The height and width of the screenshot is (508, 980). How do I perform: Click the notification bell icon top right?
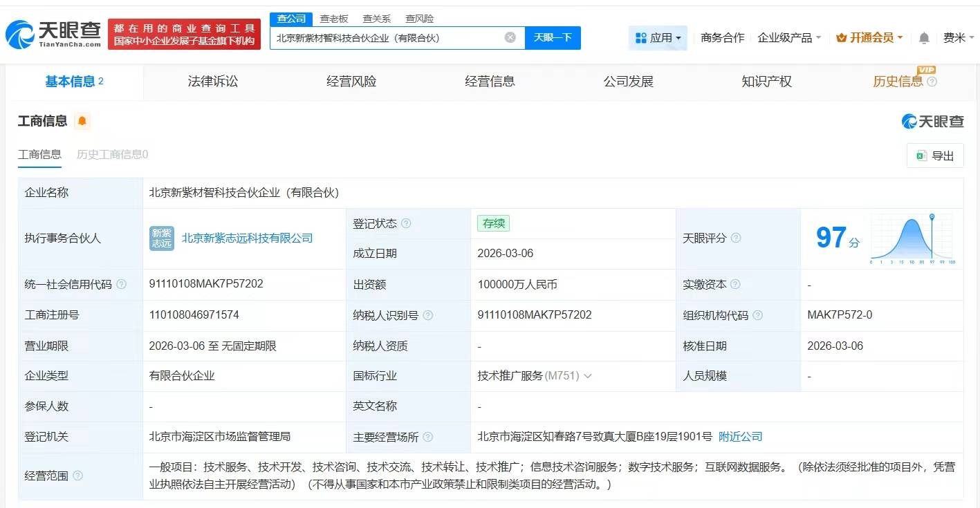[x=923, y=38]
